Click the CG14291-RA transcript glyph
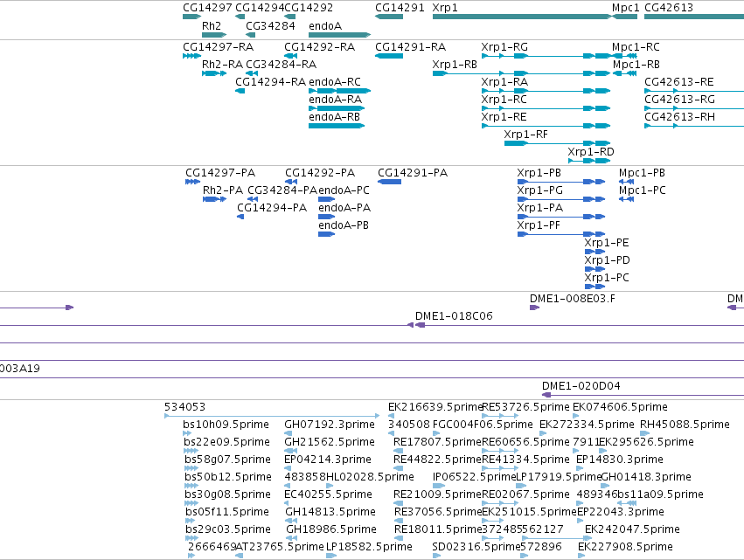 click(389, 56)
